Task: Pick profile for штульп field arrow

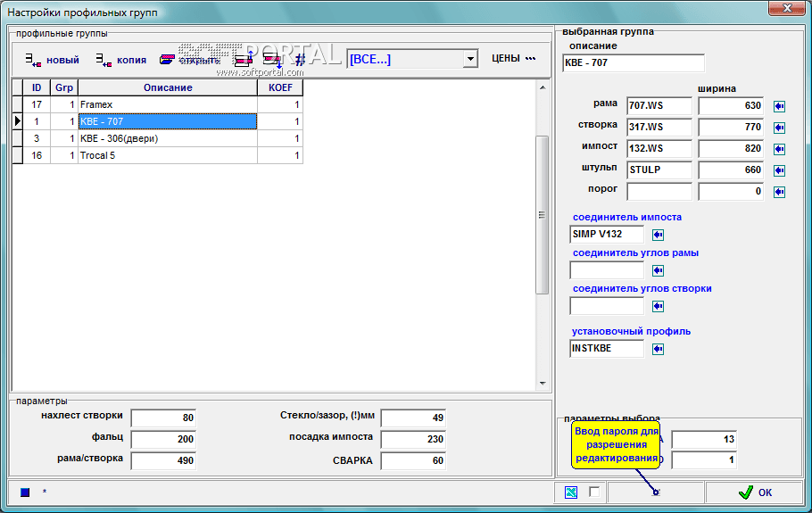Action: [x=779, y=170]
